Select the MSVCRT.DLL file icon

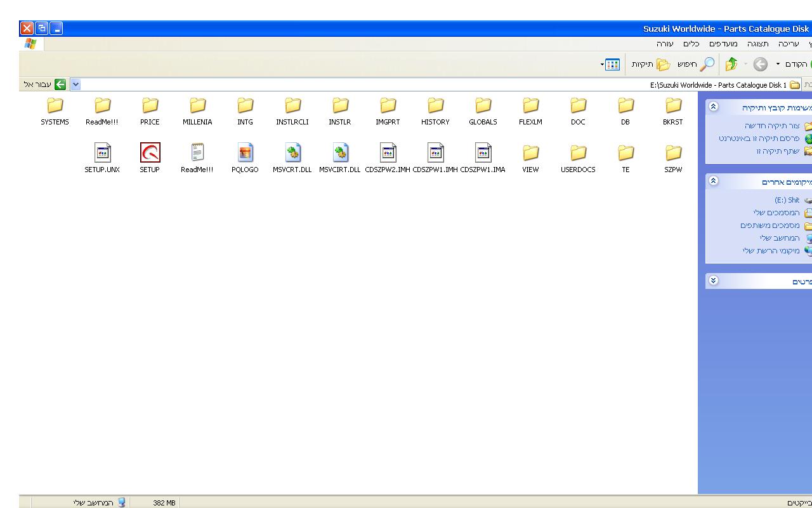(292, 153)
